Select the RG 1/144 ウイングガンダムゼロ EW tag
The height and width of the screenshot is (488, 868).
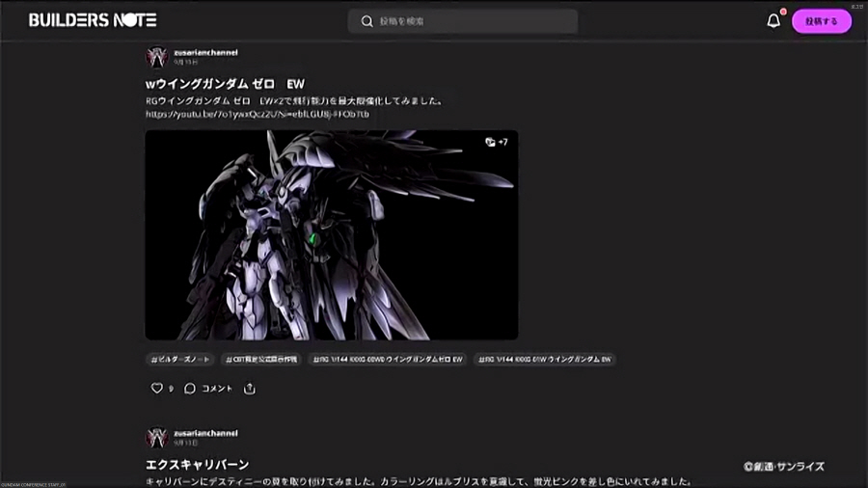pyautogui.click(x=388, y=360)
